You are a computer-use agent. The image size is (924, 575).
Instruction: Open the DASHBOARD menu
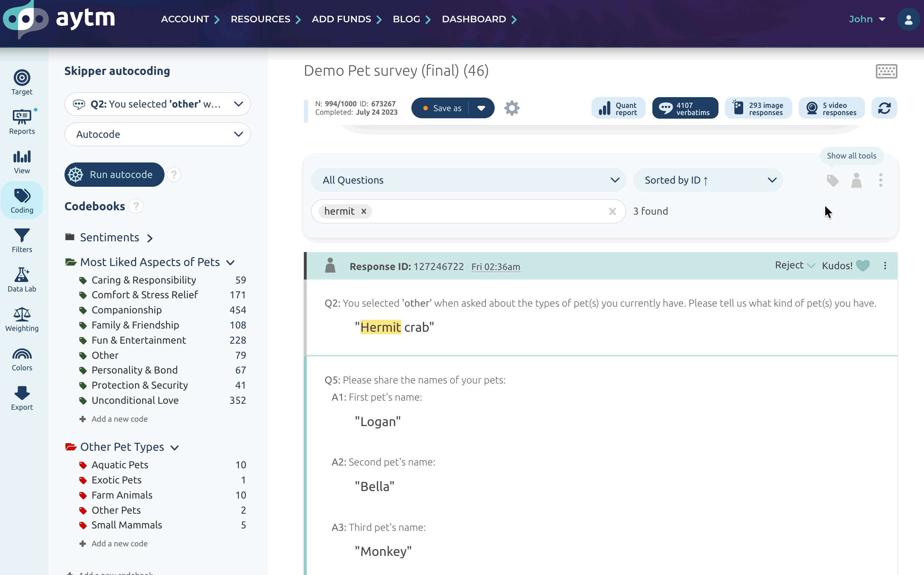[479, 19]
